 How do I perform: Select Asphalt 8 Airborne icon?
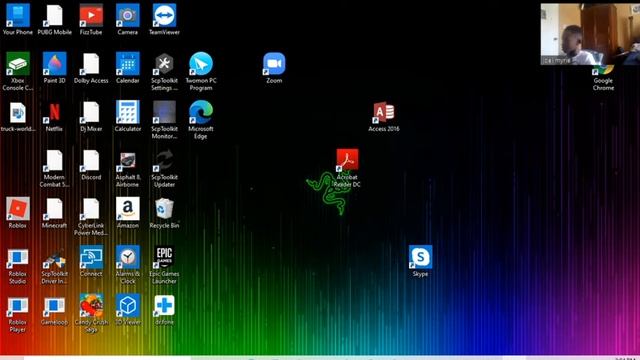128,160
